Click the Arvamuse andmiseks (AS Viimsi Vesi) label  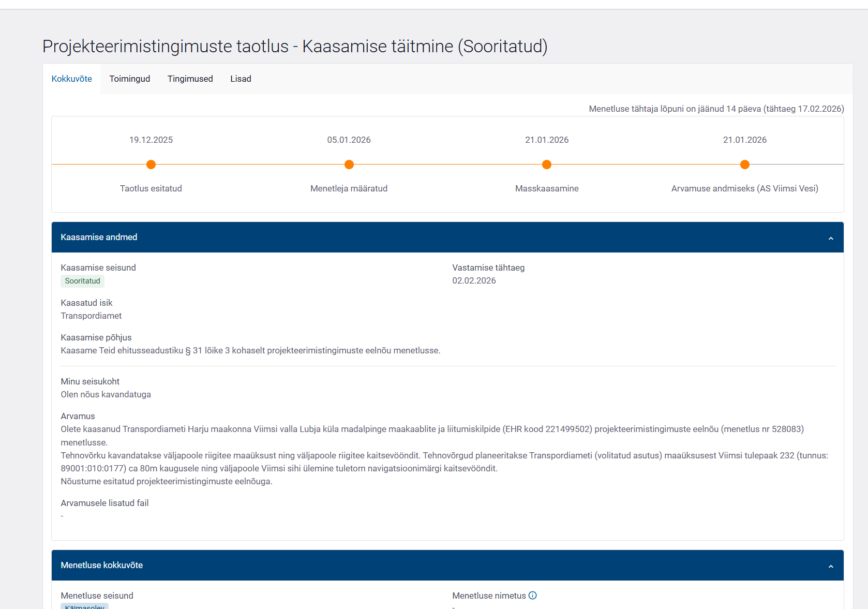pyautogui.click(x=744, y=188)
